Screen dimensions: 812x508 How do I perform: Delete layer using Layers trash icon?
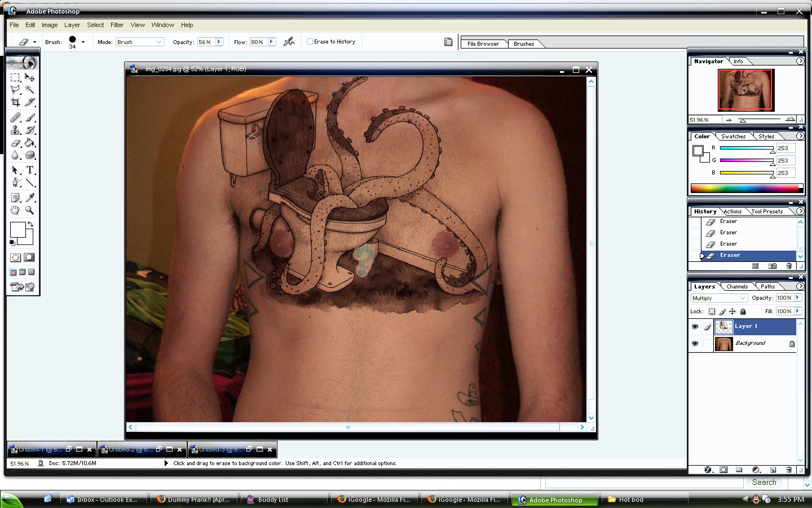tap(789, 470)
